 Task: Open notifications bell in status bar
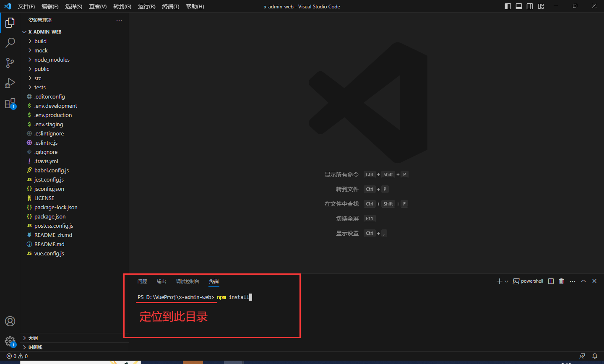pyautogui.click(x=594, y=356)
